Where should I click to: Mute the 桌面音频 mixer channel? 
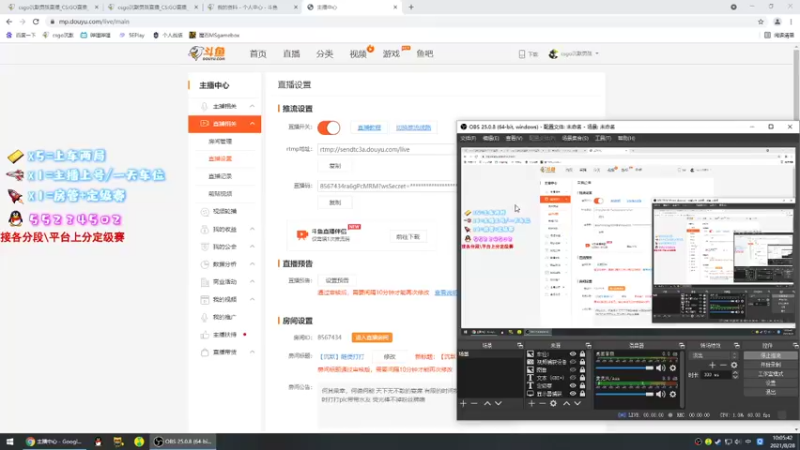(661, 368)
